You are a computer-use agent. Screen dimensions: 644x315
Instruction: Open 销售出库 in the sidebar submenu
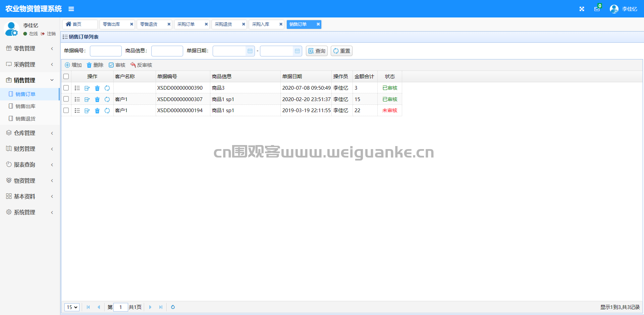click(30, 106)
